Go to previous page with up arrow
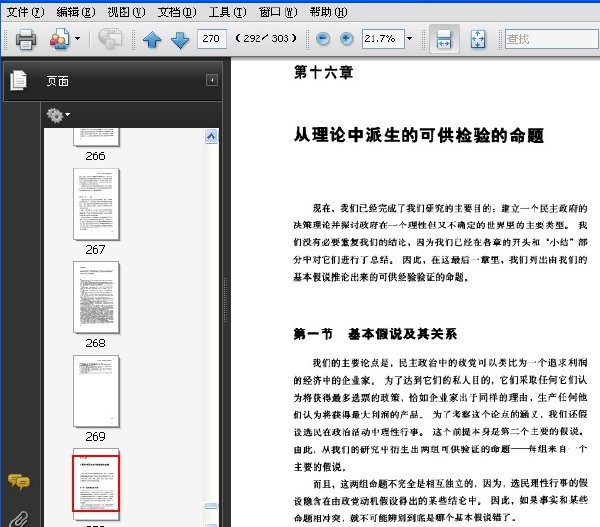 tap(152, 39)
